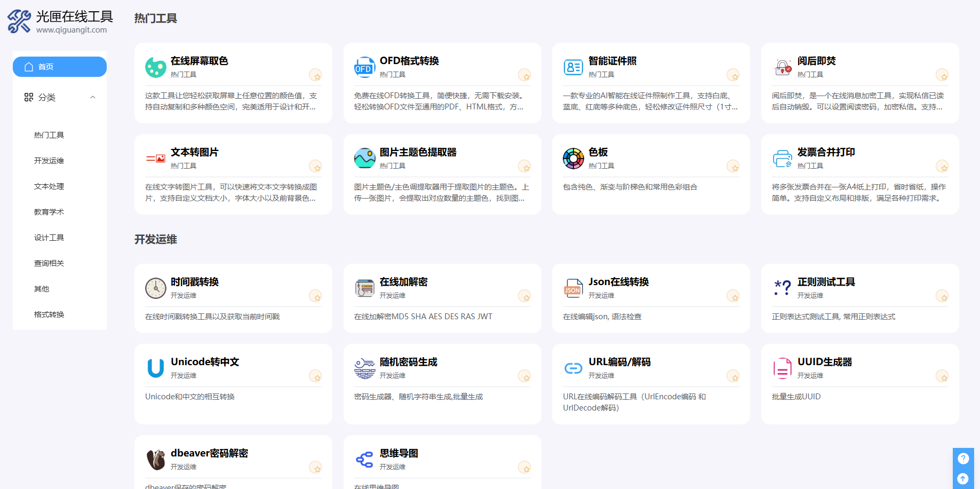Collapse the 分类 sidebar section

click(x=93, y=97)
